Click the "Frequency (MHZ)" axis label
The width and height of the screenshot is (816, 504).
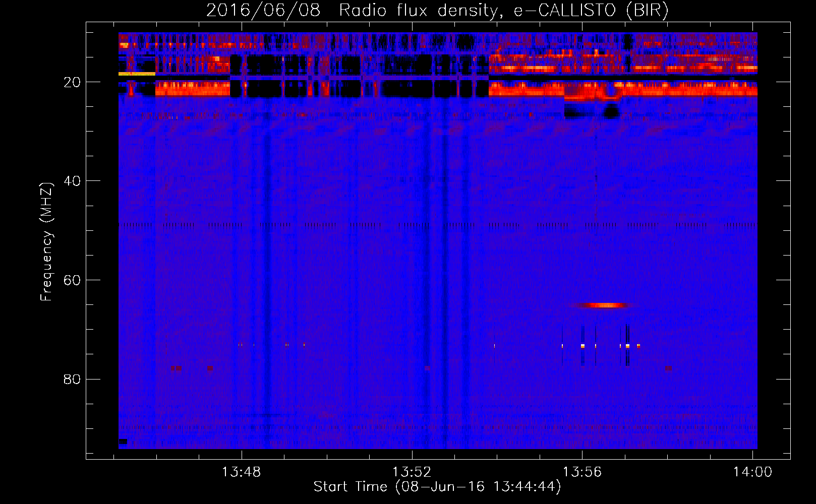click(46, 242)
